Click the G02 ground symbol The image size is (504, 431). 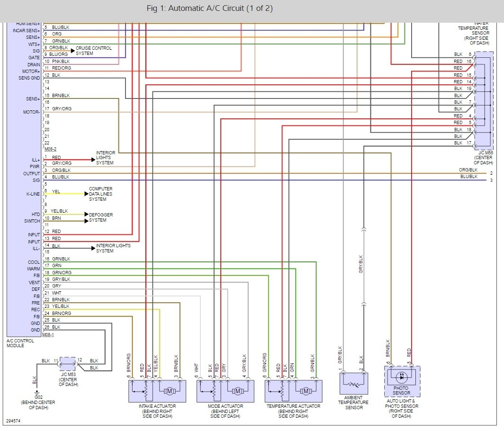click(x=37, y=393)
